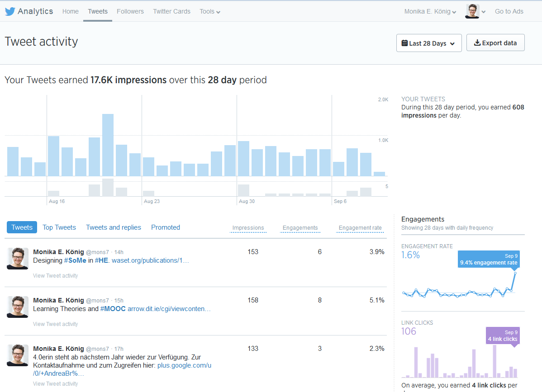Click avatar of the Learning Theories tweet
The height and width of the screenshot is (392, 542).
click(x=18, y=307)
